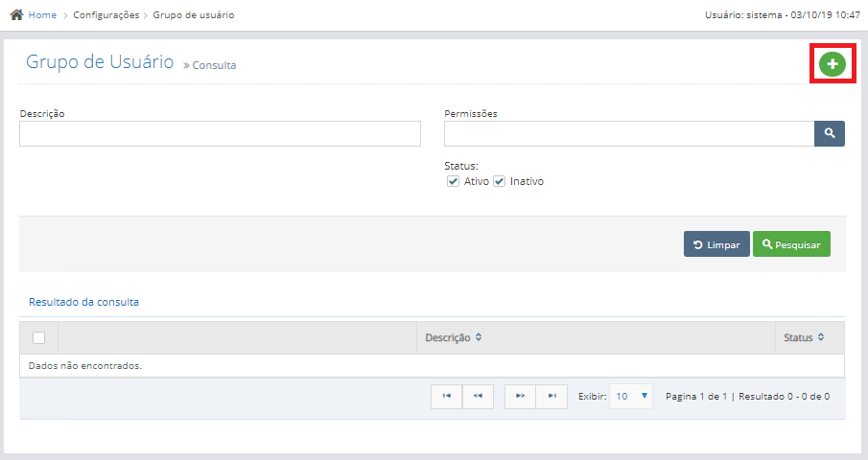Go to last page of results
Screen dimensions: 868x460
tap(551, 397)
